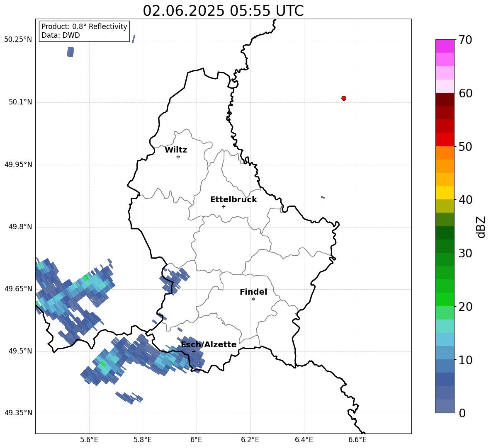Click the 6.6°E longitude label
The width and height of the screenshot is (491, 448).
point(357,440)
